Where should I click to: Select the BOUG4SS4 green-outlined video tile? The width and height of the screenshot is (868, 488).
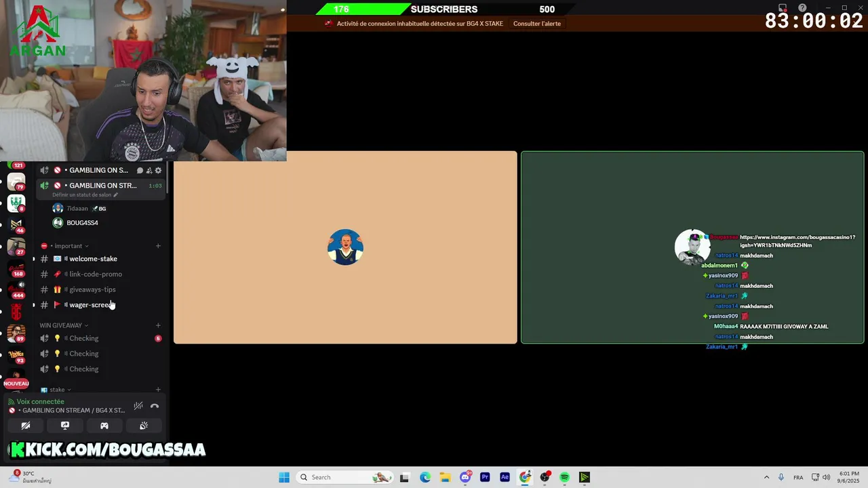tap(692, 247)
